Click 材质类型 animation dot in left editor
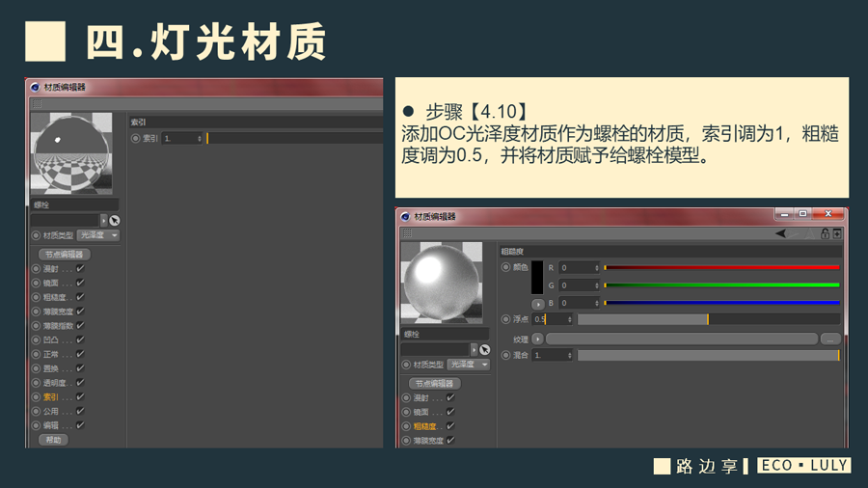 click(x=36, y=235)
